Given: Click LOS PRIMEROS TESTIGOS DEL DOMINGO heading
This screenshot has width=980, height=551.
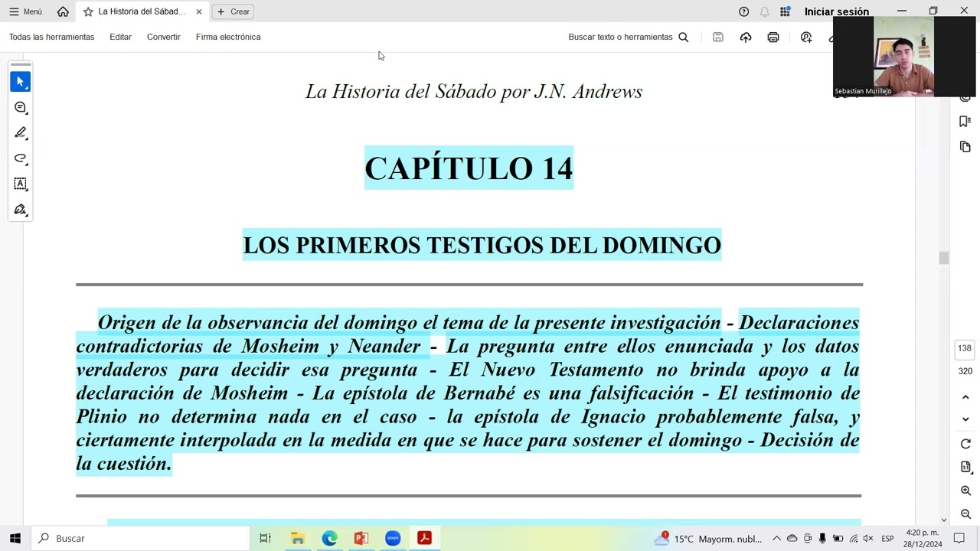Looking at the screenshot, I should 482,245.
